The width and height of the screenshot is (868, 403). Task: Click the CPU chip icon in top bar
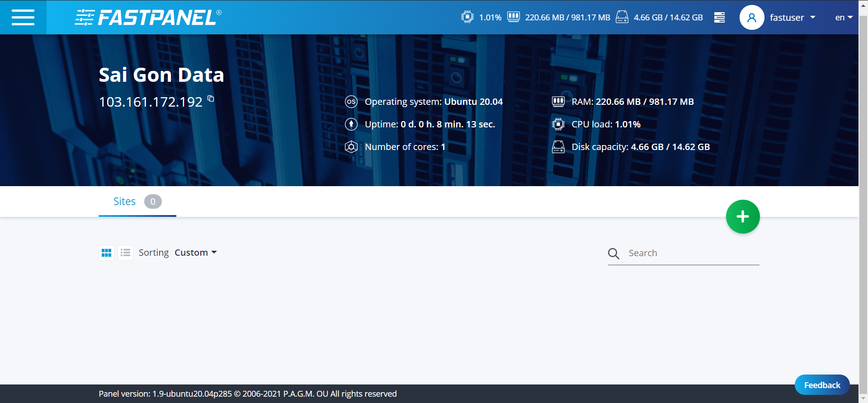coord(467,17)
